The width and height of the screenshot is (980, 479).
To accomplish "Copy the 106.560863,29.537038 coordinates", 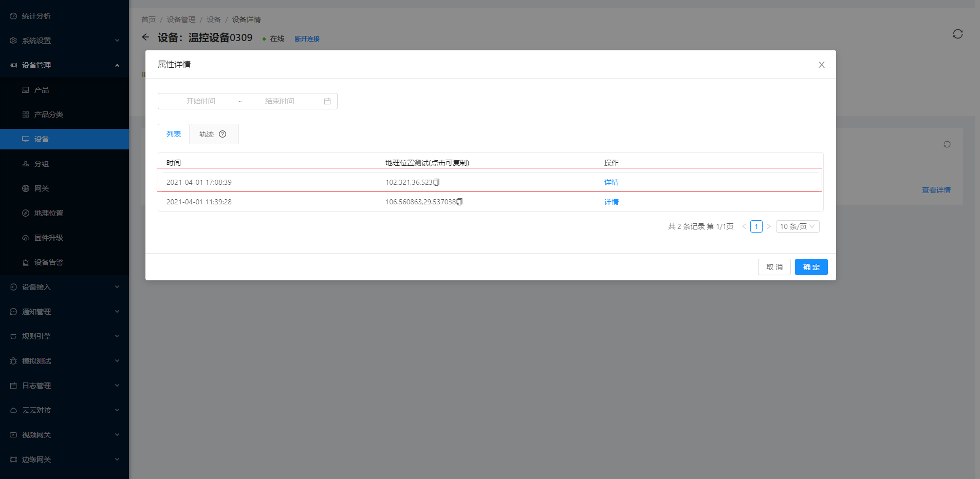I will tap(459, 202).
